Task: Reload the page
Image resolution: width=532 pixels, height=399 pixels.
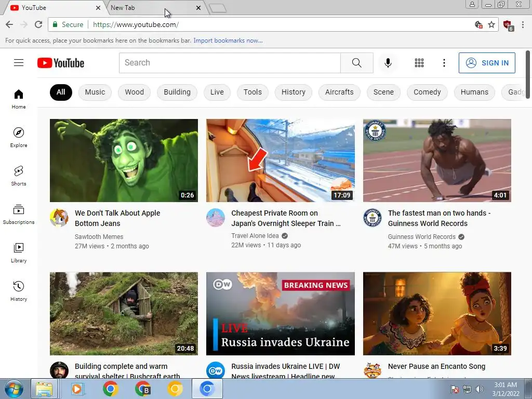Action: coord(38,24)
